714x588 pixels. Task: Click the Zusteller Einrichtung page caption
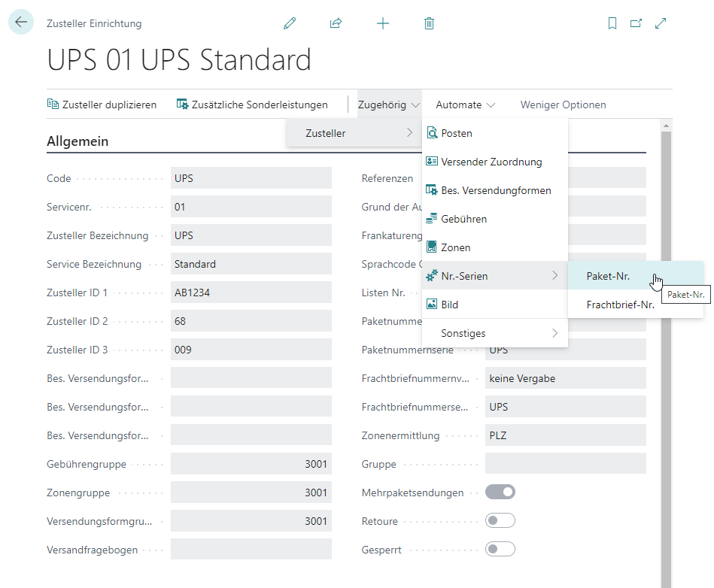(x=94, y=23)
